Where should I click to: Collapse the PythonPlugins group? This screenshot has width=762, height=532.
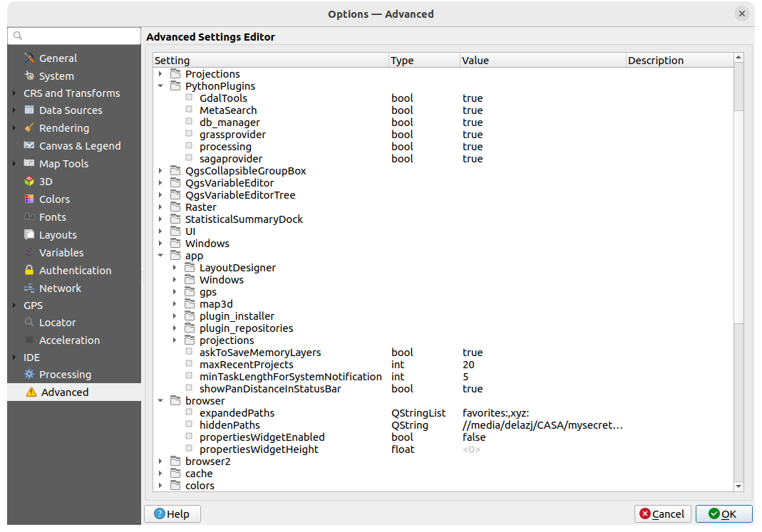click(160, 85)
